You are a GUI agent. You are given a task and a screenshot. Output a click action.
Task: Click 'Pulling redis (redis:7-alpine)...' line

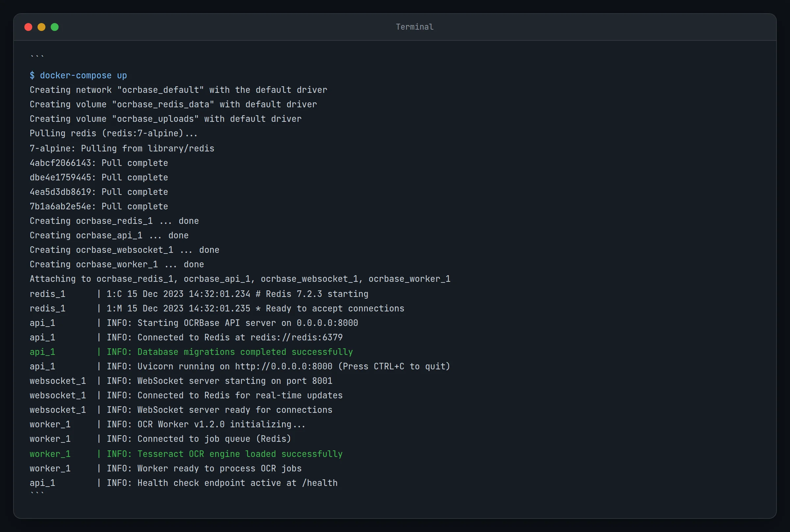coord(114,133)
